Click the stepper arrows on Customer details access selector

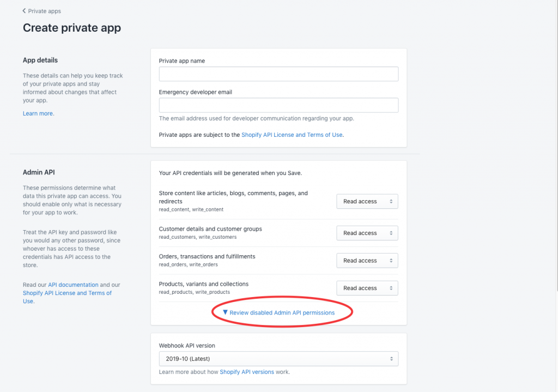coord(391,233)
